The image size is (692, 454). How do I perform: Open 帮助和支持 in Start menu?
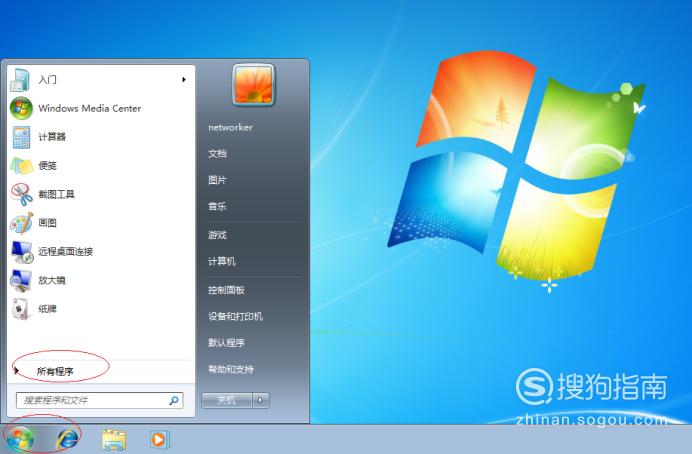coord(231,369)
